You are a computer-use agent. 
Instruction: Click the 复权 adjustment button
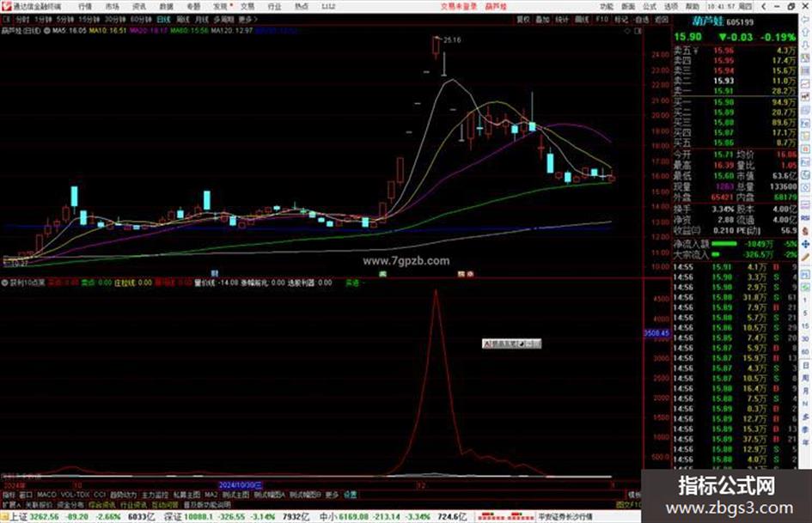(523, 19)
